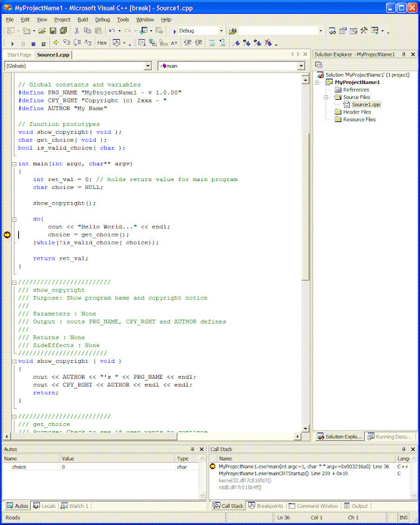Open the Debug menu

point(102,20)
